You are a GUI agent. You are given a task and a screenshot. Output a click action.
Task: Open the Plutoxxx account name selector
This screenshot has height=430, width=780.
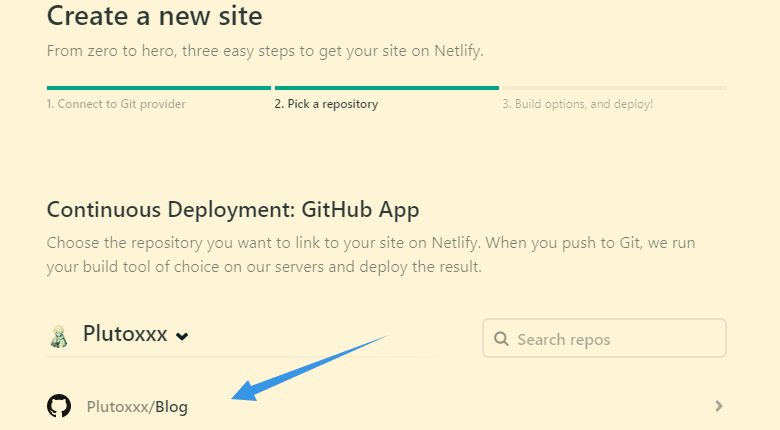[x=125, y=335]
